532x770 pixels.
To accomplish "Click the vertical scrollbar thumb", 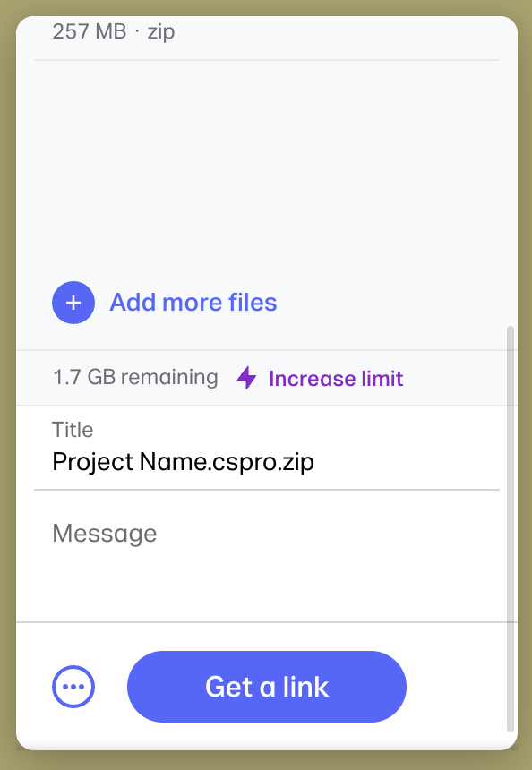I will 511,529.
